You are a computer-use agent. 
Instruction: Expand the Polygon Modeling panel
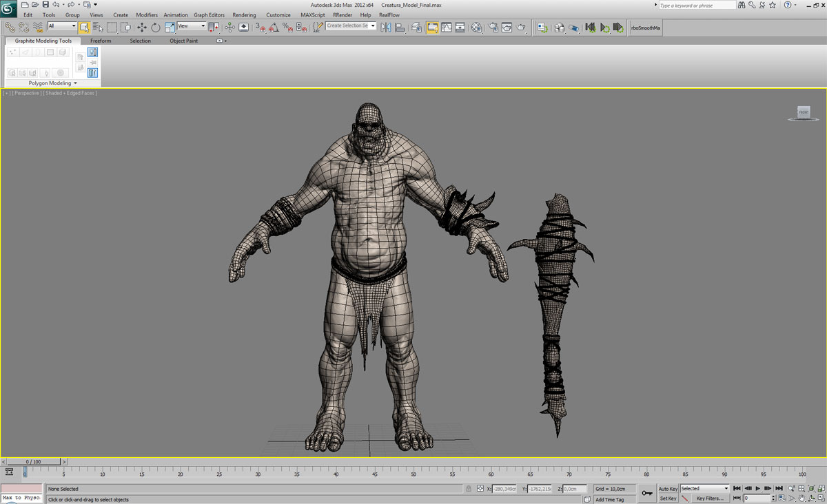(x=53, y=83)
